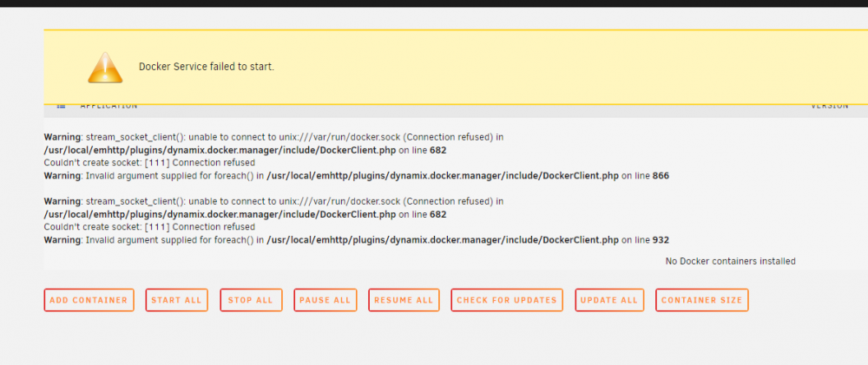Click the APPLICATION column header
The image size is (868, 365).
tap(108, 106)
